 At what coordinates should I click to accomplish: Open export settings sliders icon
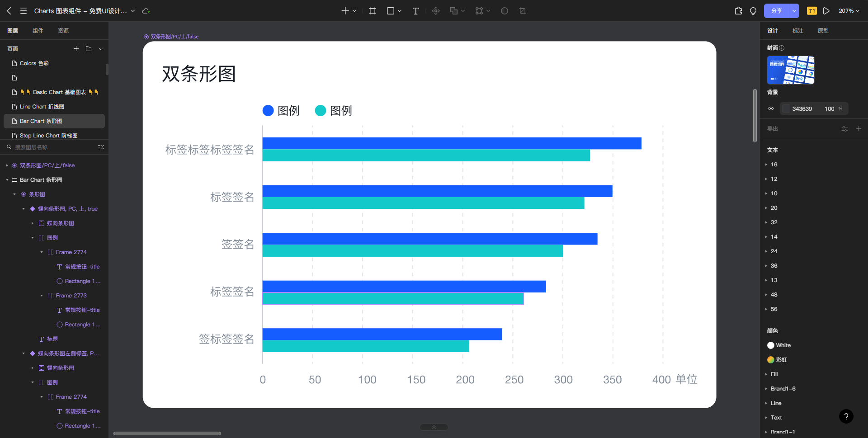844,129
